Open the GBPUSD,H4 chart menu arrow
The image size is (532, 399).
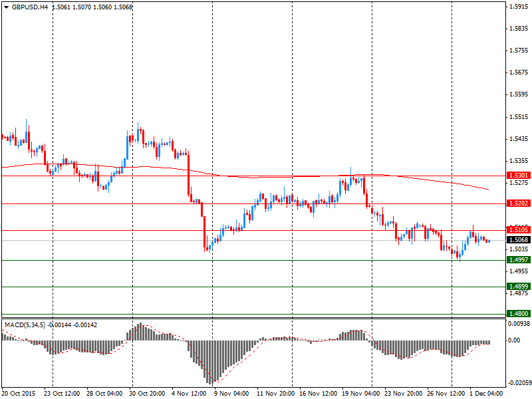click(7, 7)
